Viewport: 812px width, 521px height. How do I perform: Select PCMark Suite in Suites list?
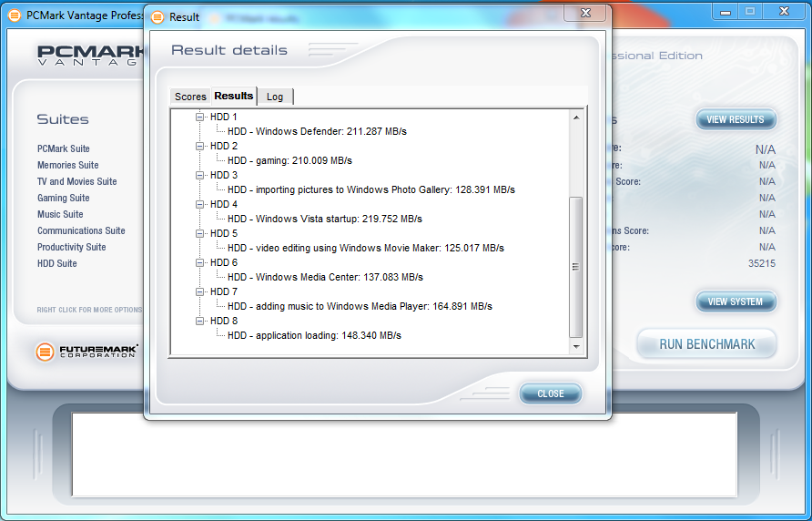[x=63, y=148]
